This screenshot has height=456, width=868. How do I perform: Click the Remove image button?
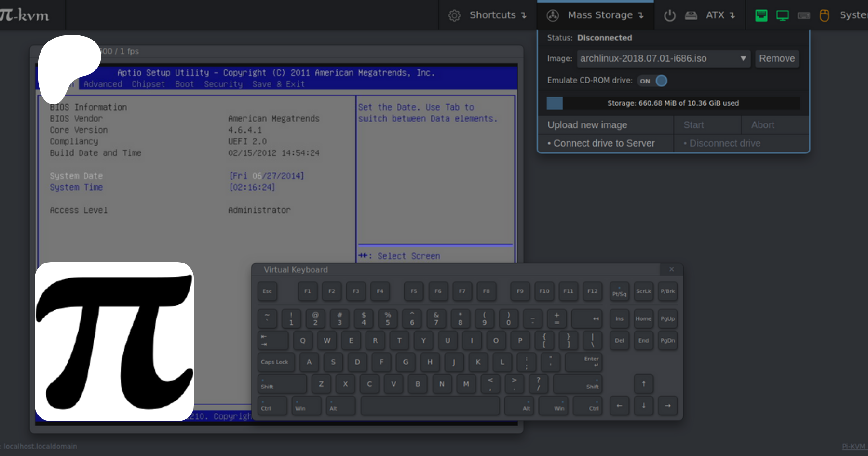pos(776,58)
